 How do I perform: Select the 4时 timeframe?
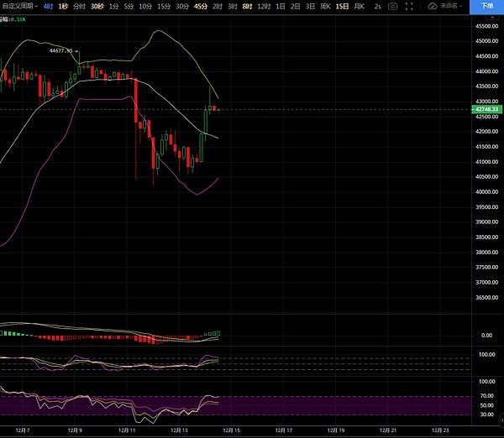pos(48,6)
